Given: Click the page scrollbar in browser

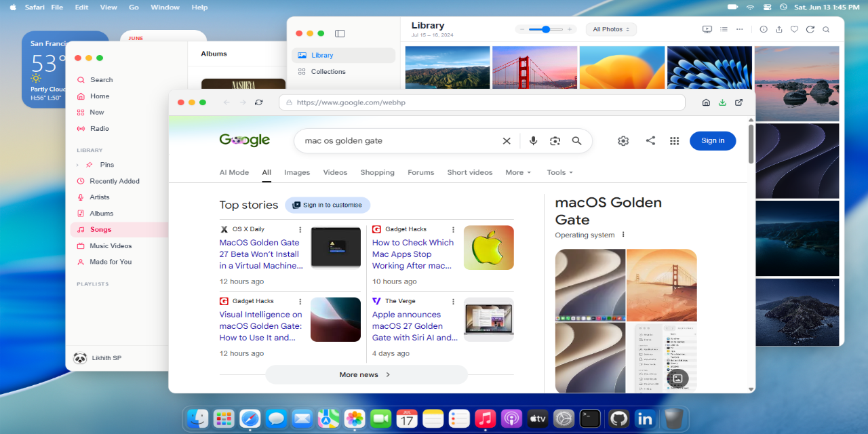Looking at the screenshot, I should (x=751, y=144).
